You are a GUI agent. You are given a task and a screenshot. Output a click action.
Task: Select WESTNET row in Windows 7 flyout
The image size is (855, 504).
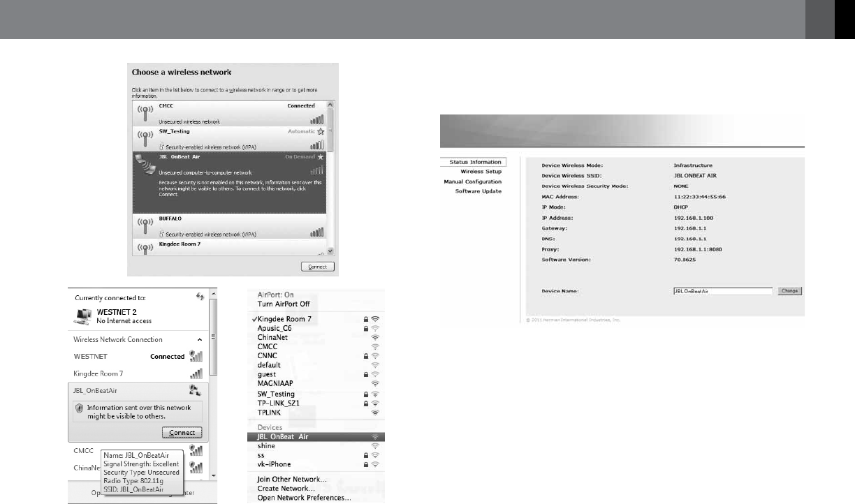pos(139,356)
